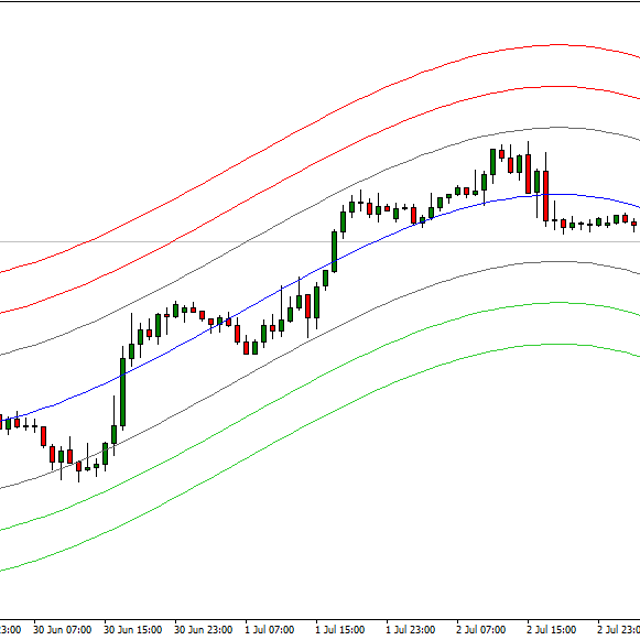This screenshot has height=640, width=640.
Task: Select the 2 Jul 07:00 time label
Action: coord(480,631)
